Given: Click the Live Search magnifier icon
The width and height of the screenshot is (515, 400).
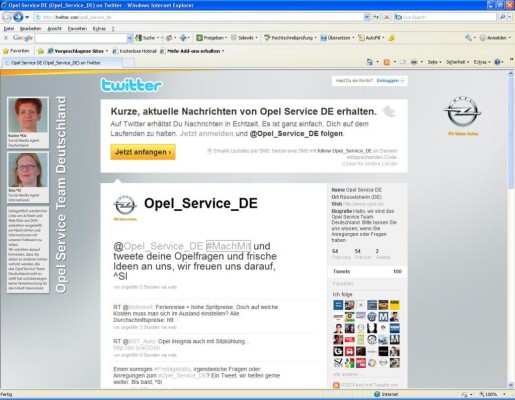Looking at the screenshot, I should point(502,17).
